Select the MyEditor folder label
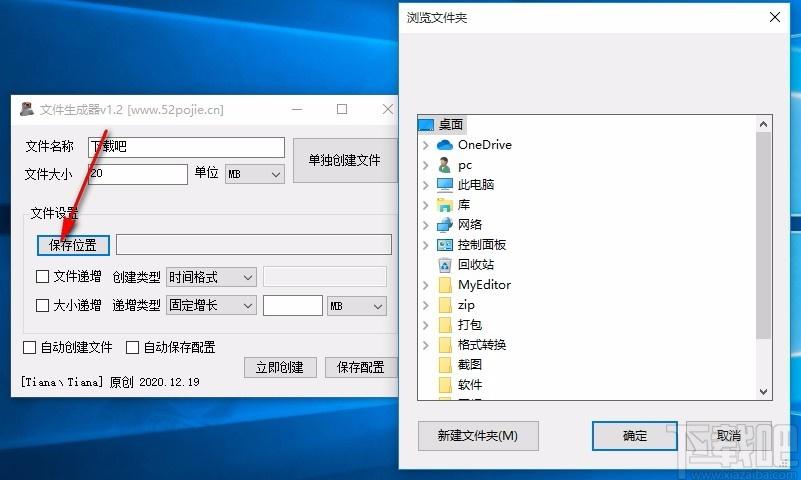 (484, 285)
